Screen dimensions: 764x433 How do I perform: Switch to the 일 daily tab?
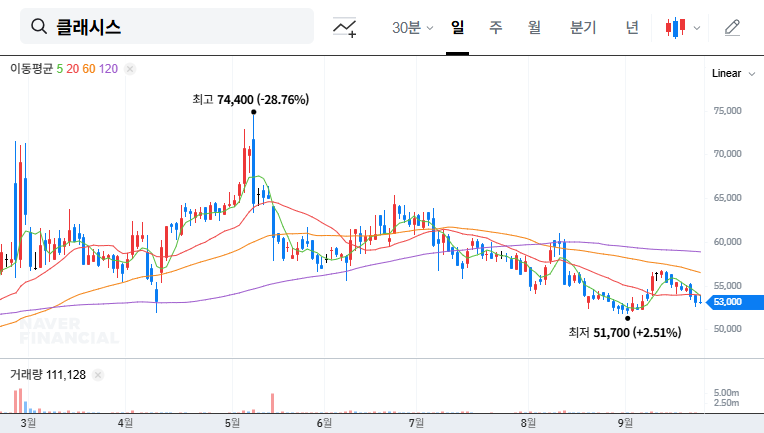pos(457,27)
